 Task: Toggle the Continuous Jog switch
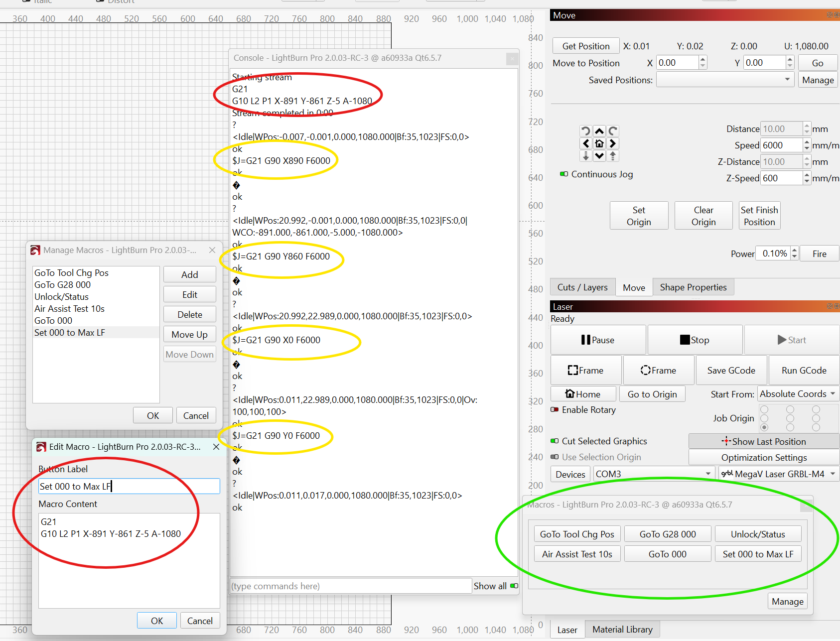click(x=564, y=174)
